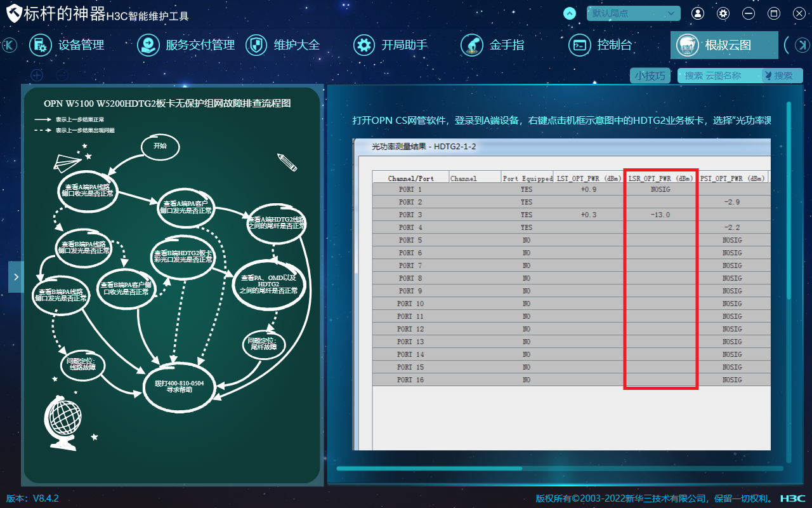Switch to the 维护大全 module
Viewport: 812px width, 508px height.
[282, 45]
